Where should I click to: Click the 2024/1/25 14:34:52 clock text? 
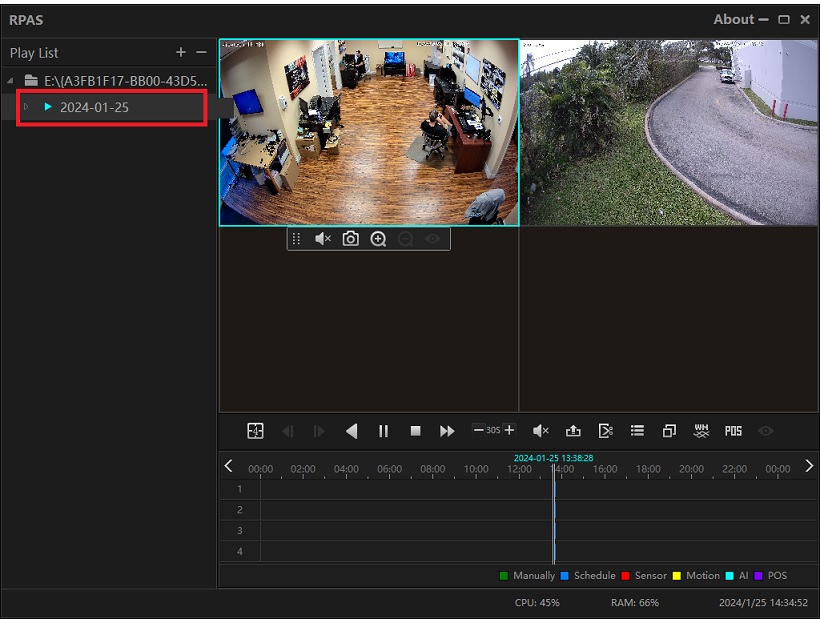763,602
